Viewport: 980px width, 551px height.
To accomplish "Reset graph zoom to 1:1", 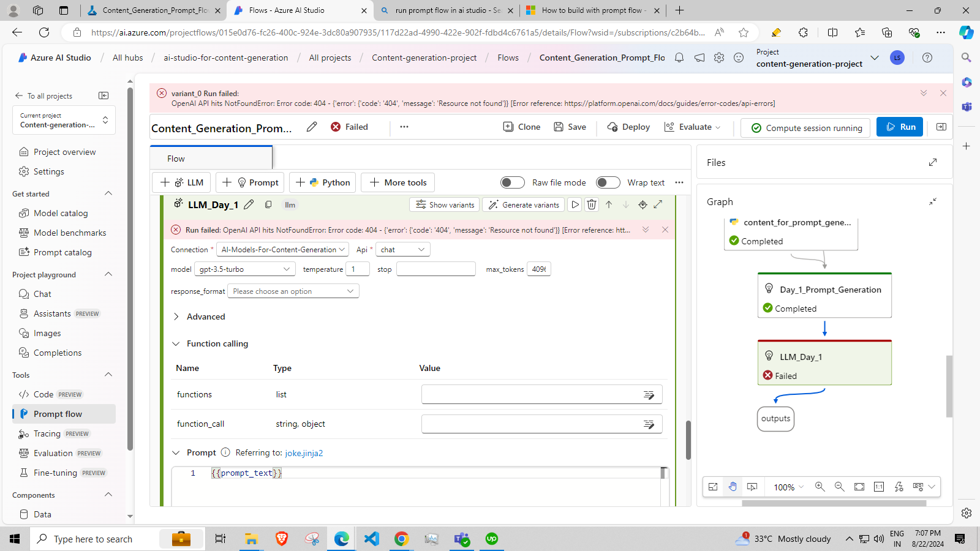I will 879,487.
